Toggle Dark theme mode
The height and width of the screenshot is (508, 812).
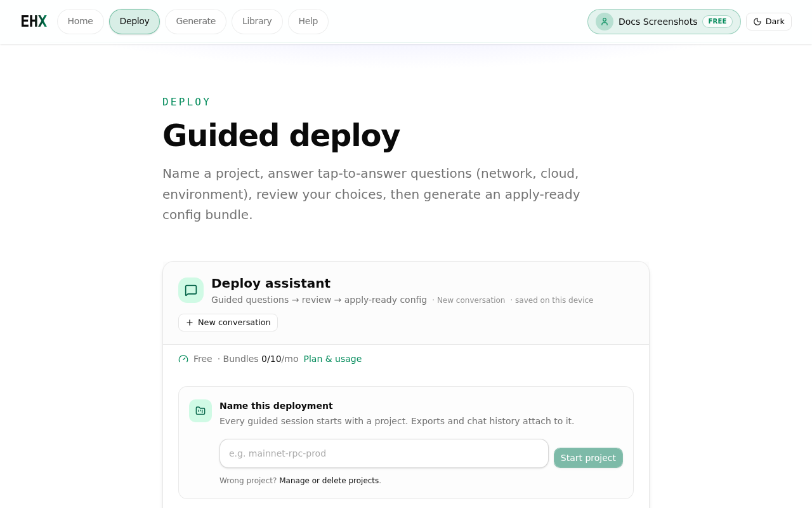[x=769, y=22]
